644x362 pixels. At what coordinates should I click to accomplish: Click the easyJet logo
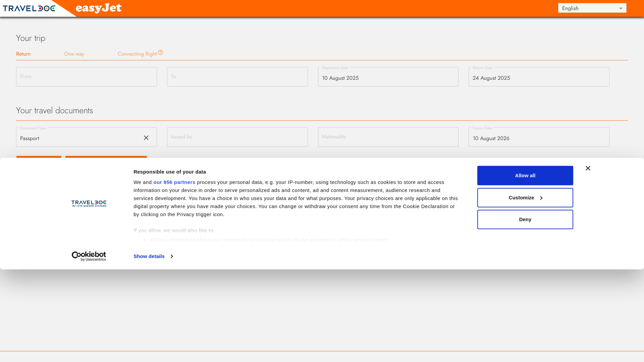99,8
